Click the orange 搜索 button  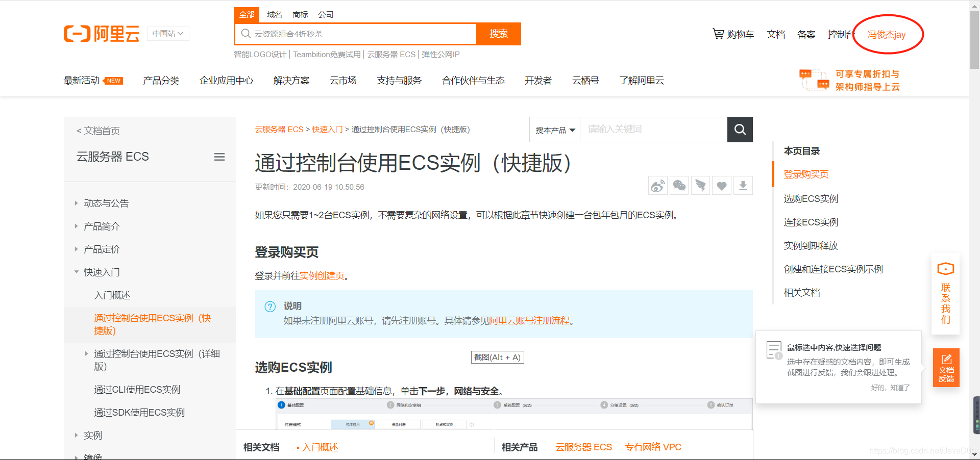coord(499,34)
